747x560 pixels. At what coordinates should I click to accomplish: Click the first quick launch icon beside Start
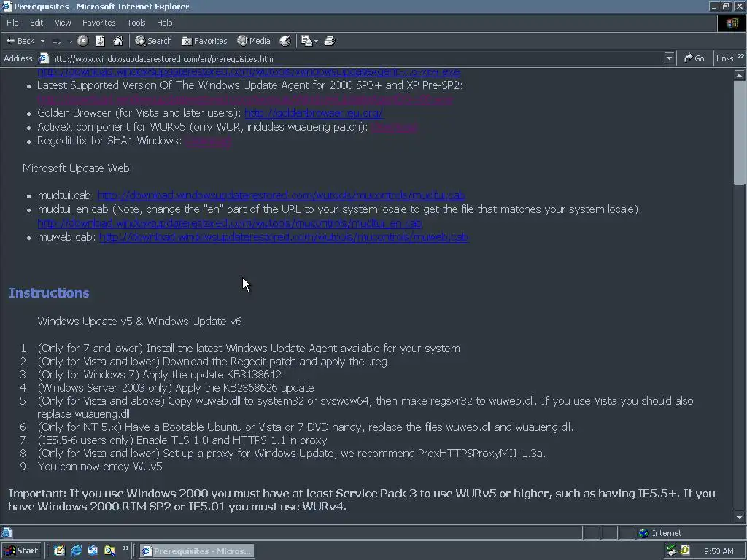click(59, 551)
